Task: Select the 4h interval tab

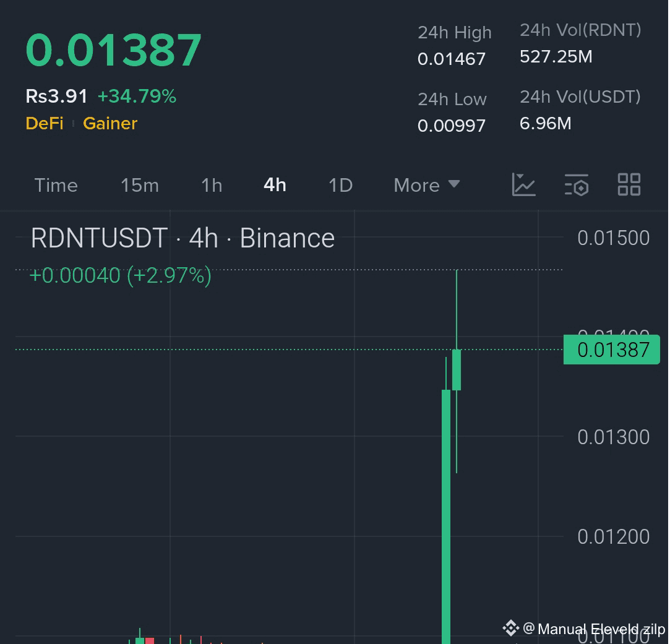Action: pos(275,186)
